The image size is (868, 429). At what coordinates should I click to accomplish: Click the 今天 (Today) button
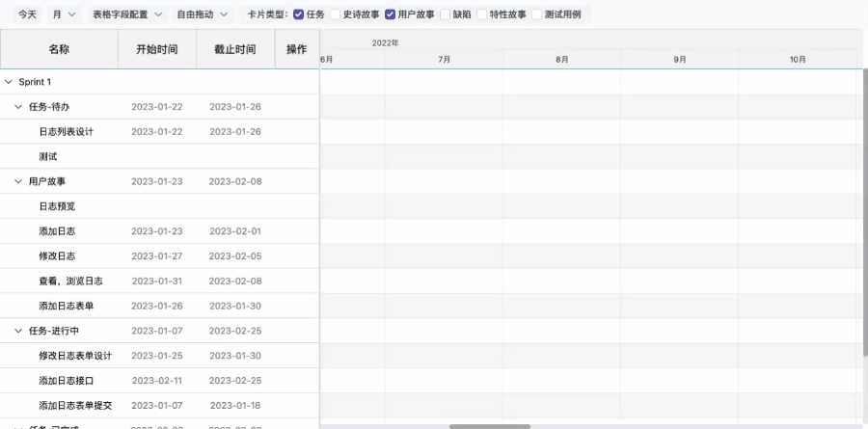point(28,14)
